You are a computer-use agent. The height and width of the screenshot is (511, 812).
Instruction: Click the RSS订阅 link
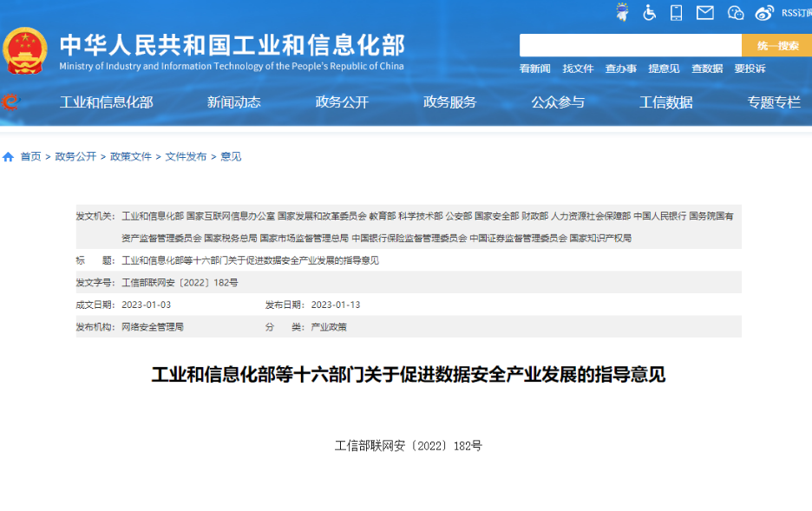click(796, 12)
